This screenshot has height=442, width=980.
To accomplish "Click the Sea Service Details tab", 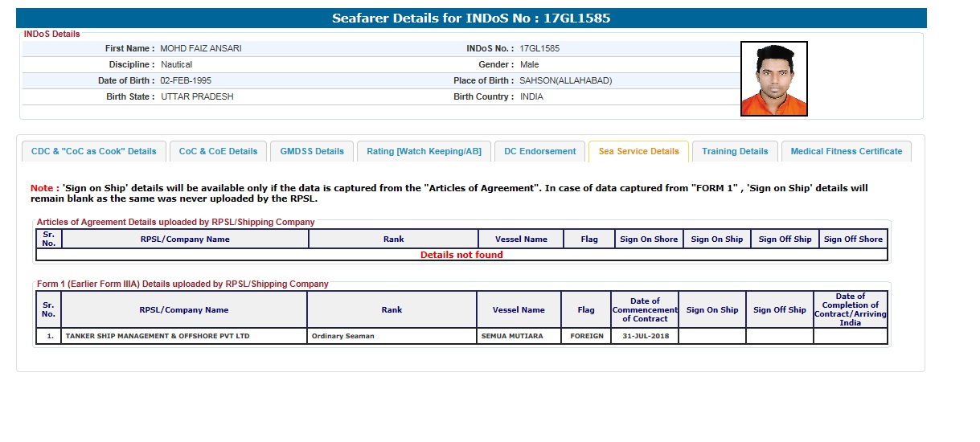I will pos(638,151).
